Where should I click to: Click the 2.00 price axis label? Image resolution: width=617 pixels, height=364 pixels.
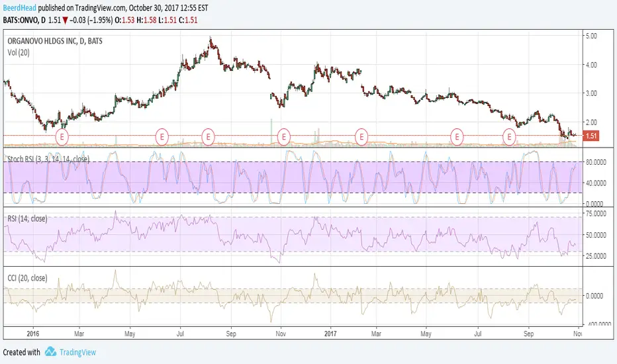tap(591, 122)
